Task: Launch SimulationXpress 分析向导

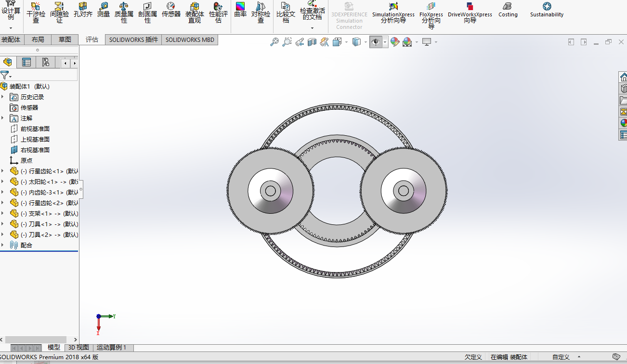Action: coord(393,13)
